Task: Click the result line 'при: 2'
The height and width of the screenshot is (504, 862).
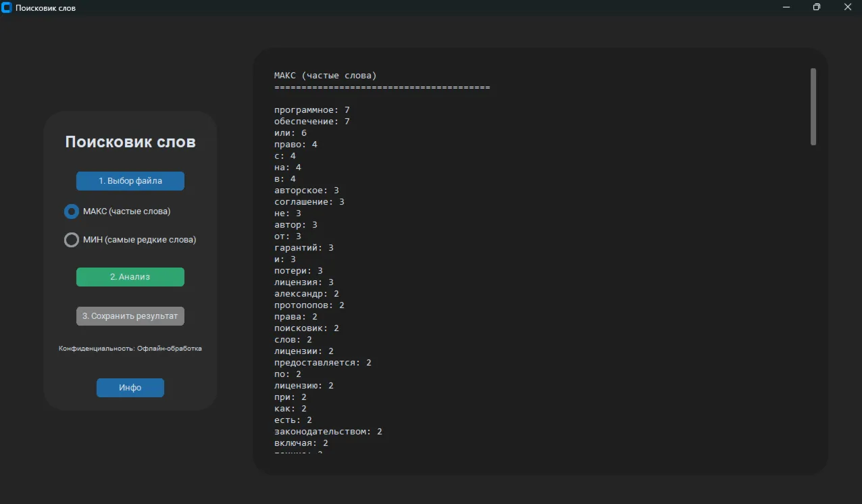Action: (290, 397)
